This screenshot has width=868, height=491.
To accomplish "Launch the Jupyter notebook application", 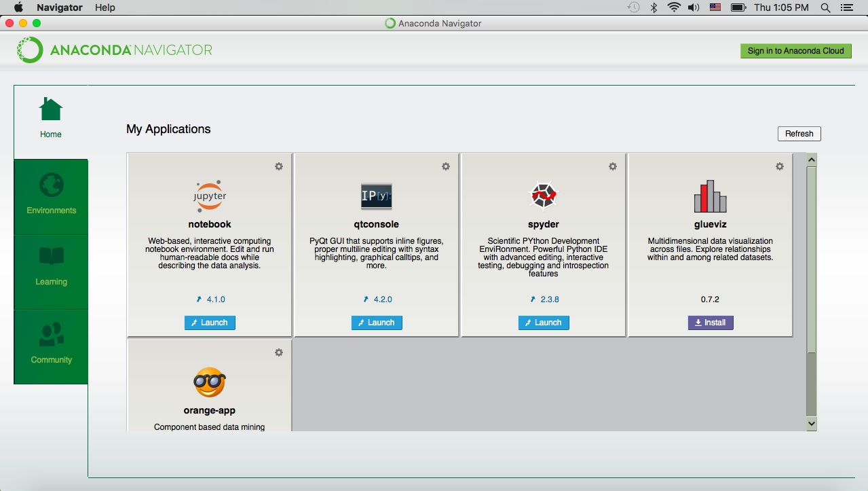I will click(210, 323).
